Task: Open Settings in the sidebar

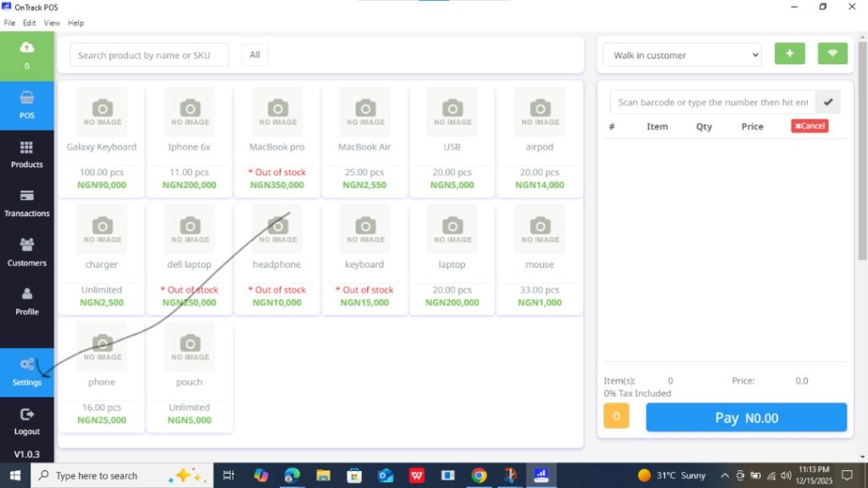Action: click(26, 372)
